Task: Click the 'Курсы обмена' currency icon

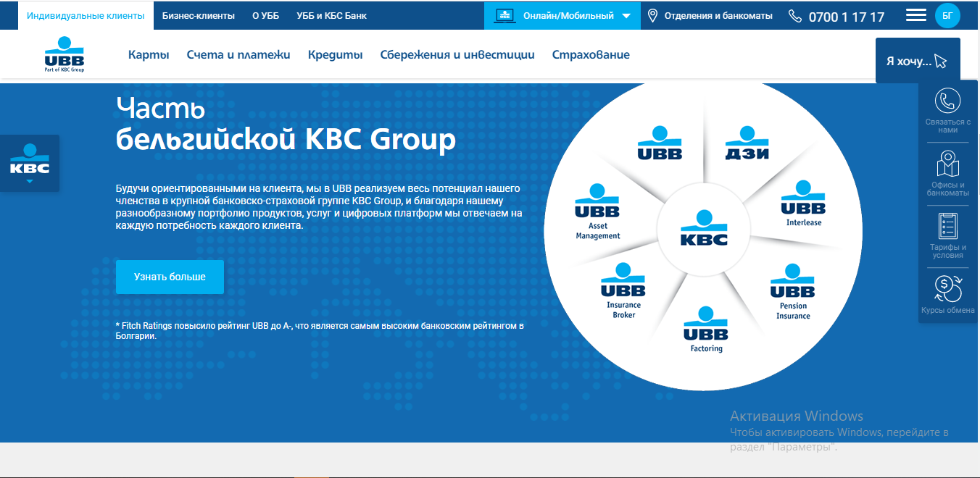Action: pyautogui.click(x=947, y=288)
